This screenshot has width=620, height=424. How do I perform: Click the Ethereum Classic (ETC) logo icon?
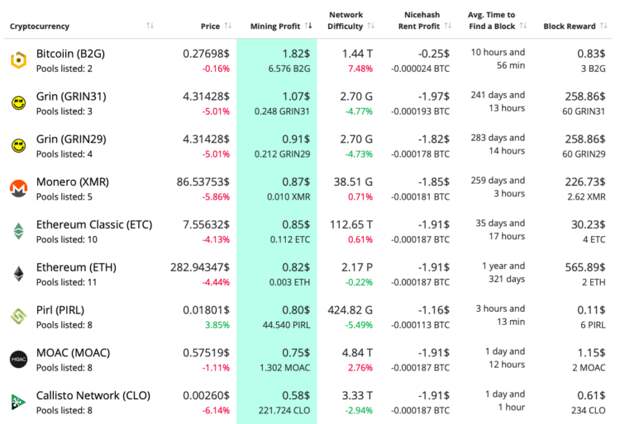pos(18,231)
